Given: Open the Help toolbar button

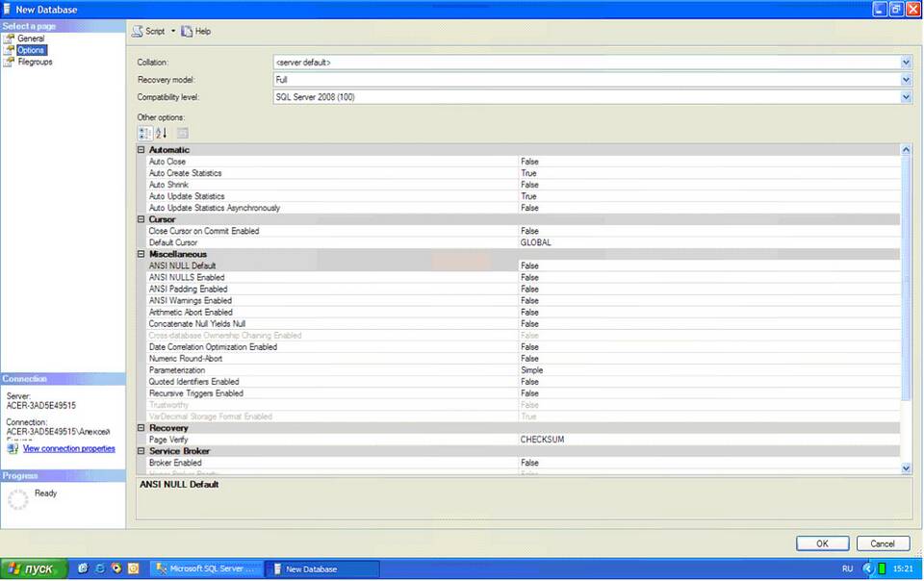Looking at the screenshot, I should click(195, 31).
